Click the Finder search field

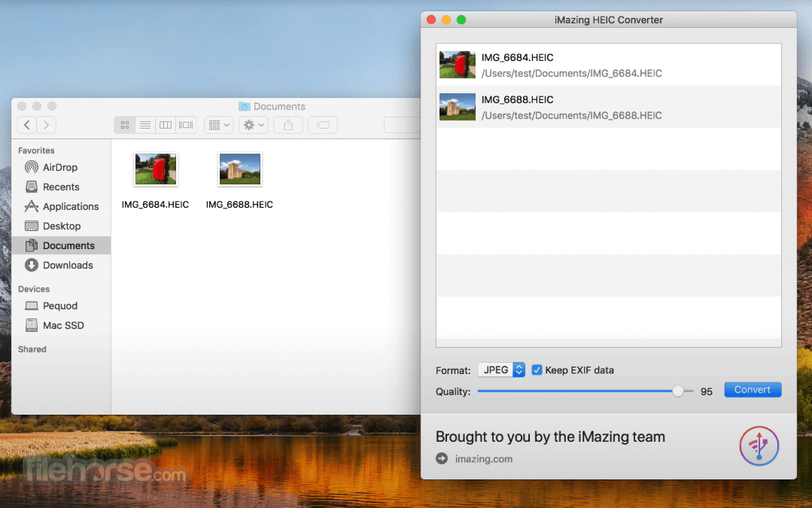click(x=403, y=125)
